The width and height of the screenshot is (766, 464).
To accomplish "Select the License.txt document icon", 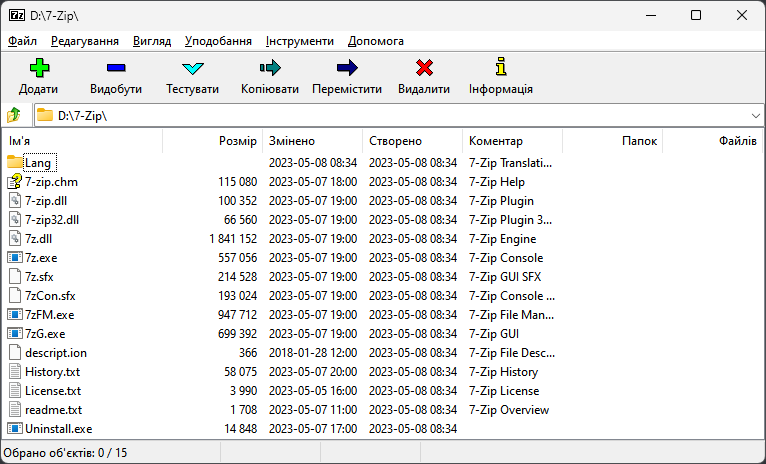I will coord(15,391).
